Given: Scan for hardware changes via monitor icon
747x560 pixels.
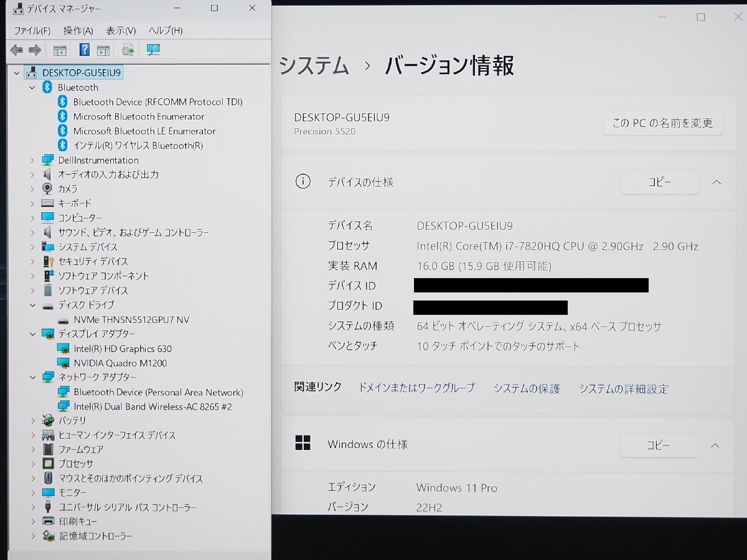Looking at the screenshot, I should (153, 50).
